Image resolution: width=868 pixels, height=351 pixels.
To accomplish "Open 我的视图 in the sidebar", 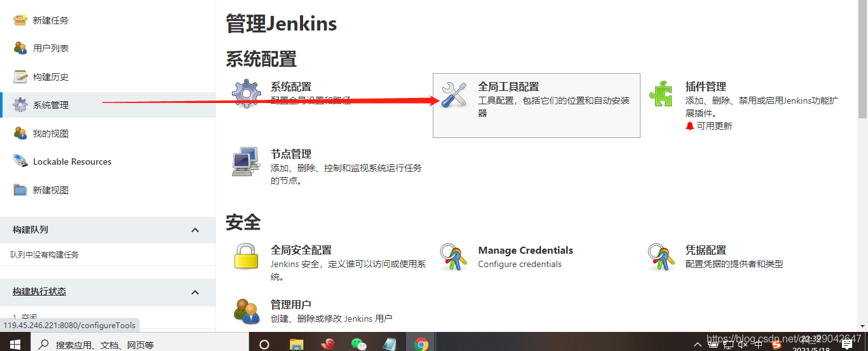I will pos(51,134).
